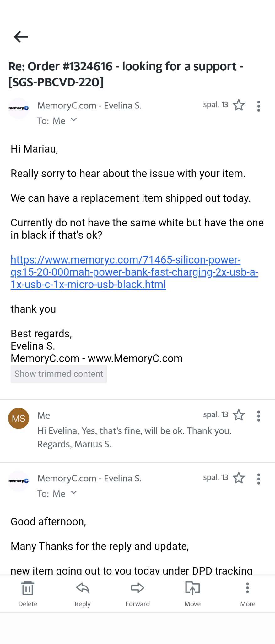Open More actions in bottom bar
The image size is (275, 644).
tap(248, 594)
